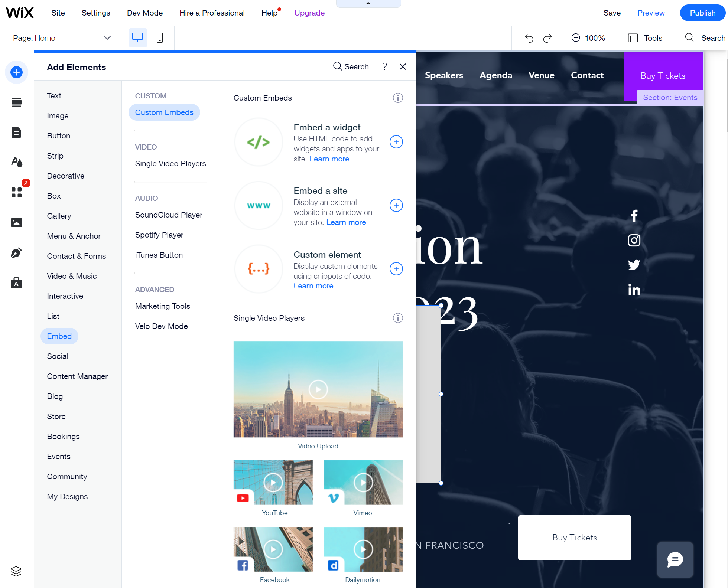Select the Embed category
Image resolution: width=728 pixels, height=588 pixels.
click(59, 336)
